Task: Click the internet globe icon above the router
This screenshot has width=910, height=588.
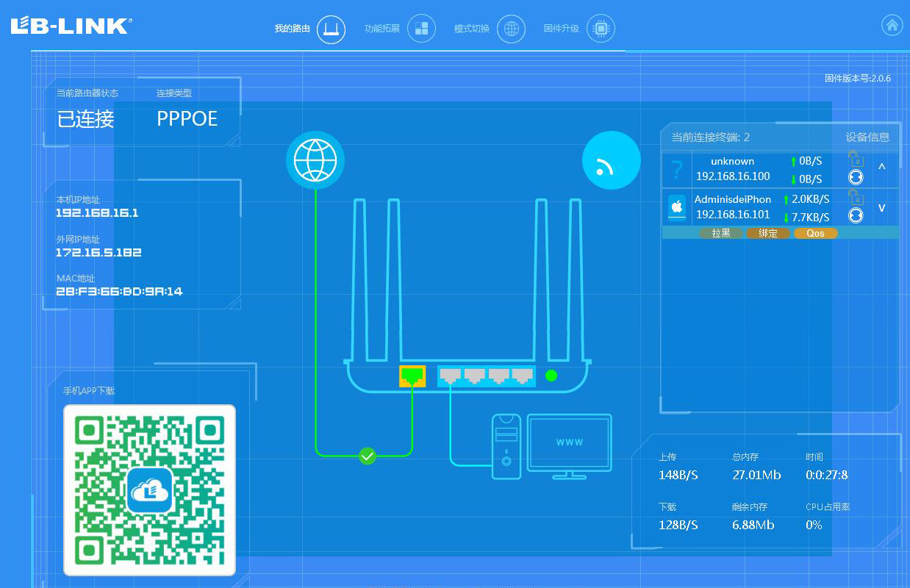Action: (x=315, y=159)
